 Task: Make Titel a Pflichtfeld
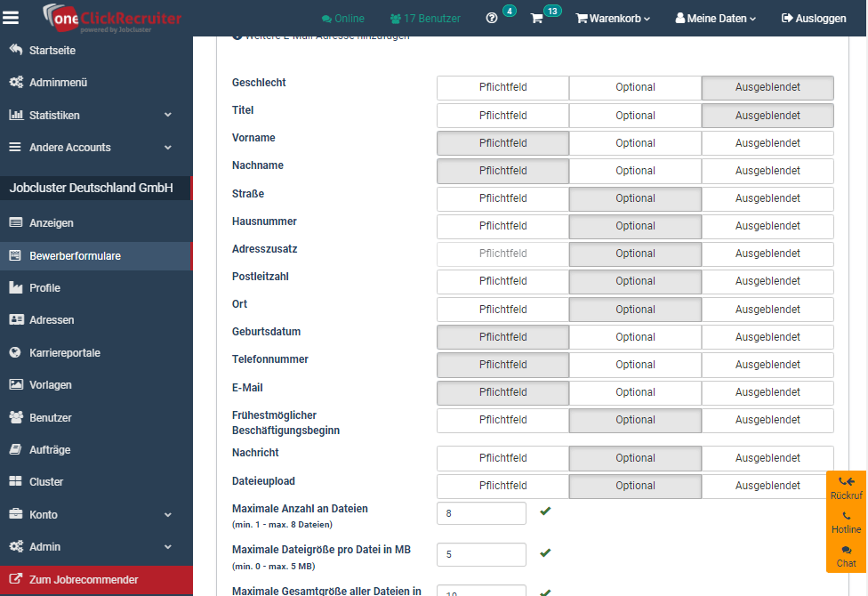[502, 115]
